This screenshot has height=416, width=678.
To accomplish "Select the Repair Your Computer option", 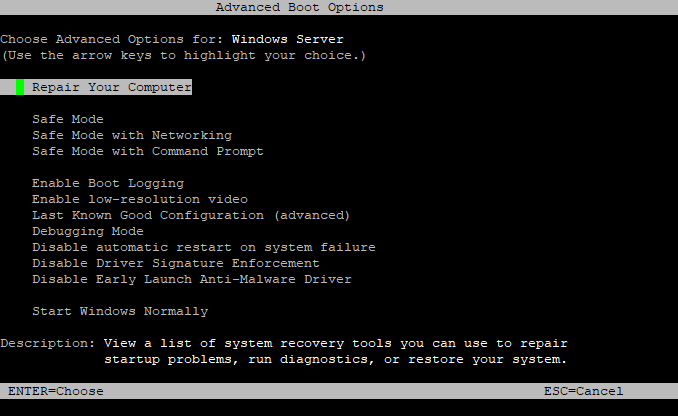I will [111, 87].
